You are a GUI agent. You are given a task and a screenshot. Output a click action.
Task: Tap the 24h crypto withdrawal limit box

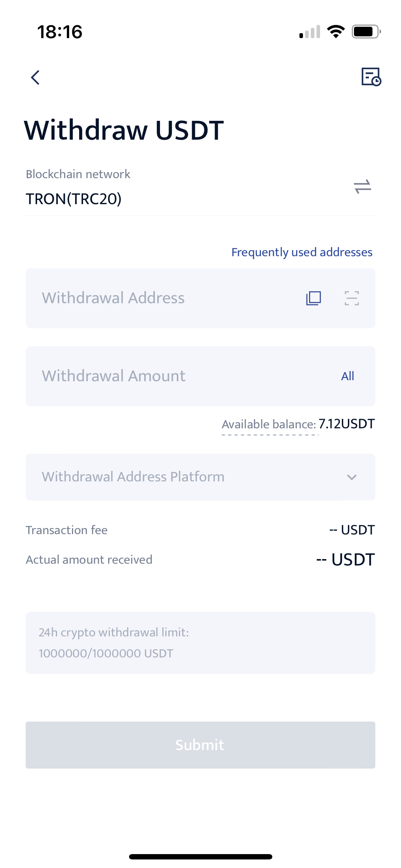point(200,643)
